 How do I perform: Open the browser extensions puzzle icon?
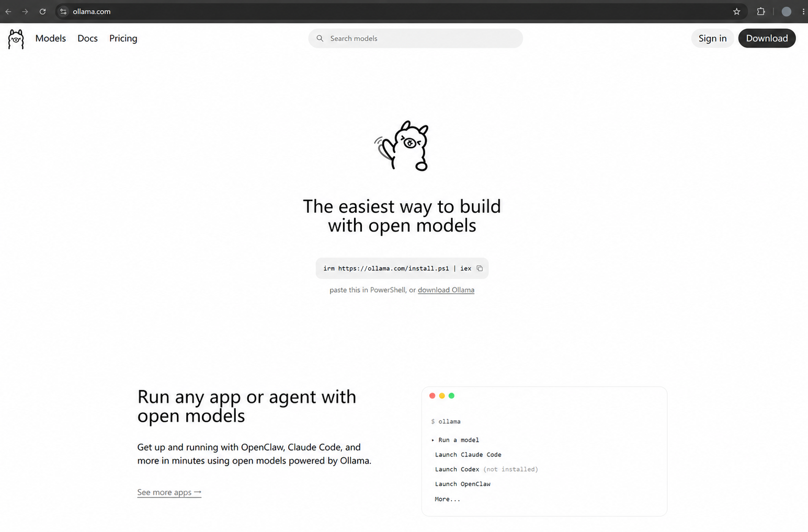[761, 11]
